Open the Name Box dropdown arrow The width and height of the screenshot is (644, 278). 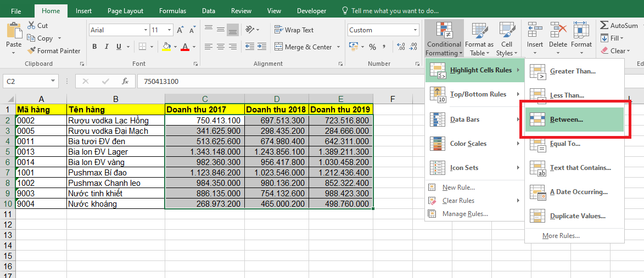pyautogui.click(x=53, y=82)
